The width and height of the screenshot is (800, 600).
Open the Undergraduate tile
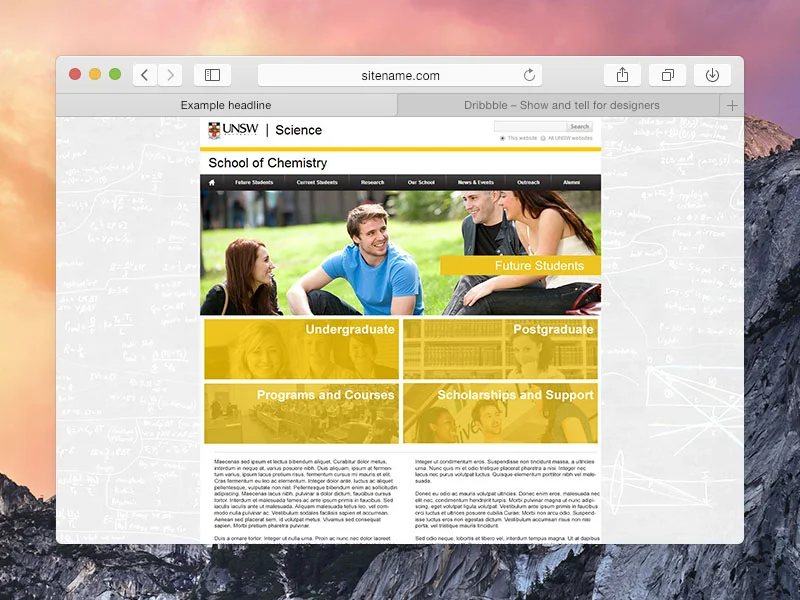click(302, 349)
